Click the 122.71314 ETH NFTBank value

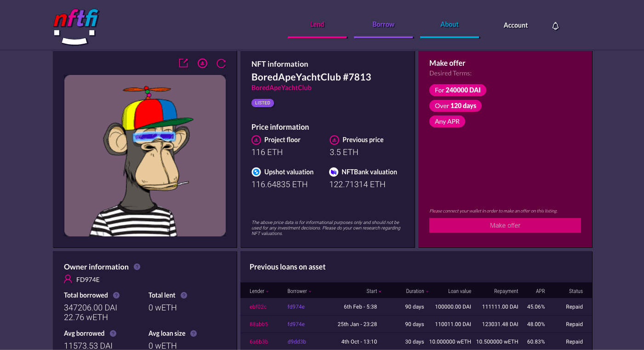[357, 184]
